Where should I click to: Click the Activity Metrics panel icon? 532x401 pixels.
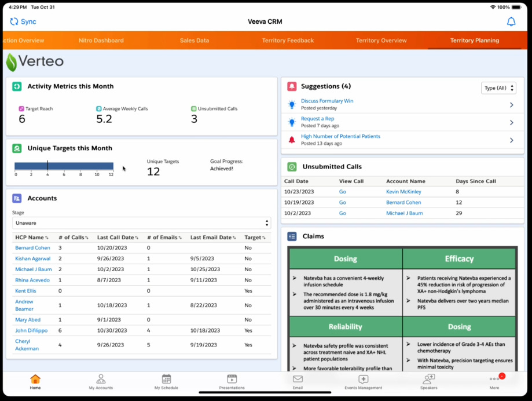click(17, 86)
